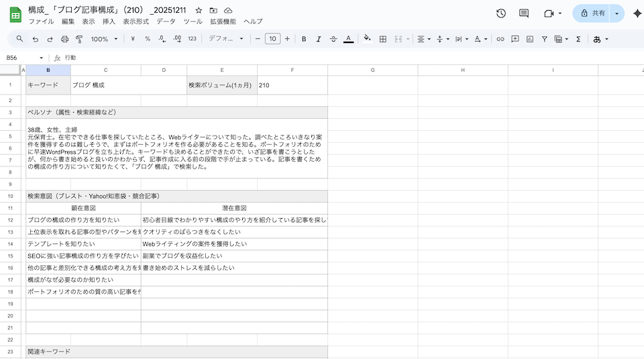Image resolution: width=644 pixels, height=359 pixels.
Task: Format as yen currency
Action: tap(133, 39)
